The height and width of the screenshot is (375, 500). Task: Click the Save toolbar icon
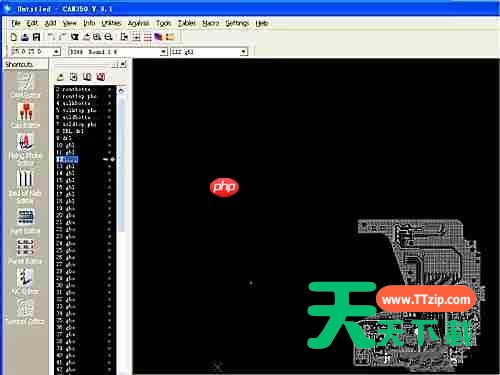pyautogui.click(x=36, y=37)
